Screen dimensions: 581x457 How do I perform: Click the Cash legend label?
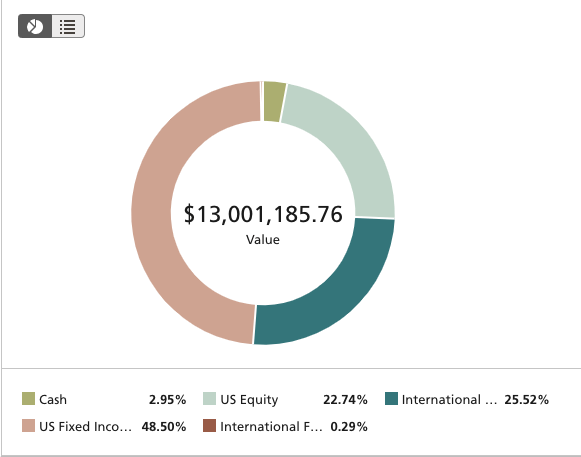53,400
